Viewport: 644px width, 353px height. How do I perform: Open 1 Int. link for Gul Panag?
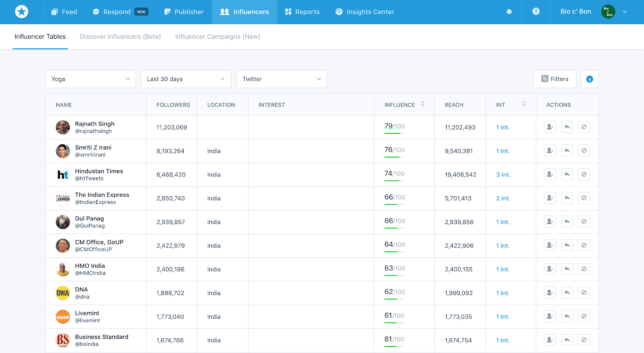pos(503,222)
